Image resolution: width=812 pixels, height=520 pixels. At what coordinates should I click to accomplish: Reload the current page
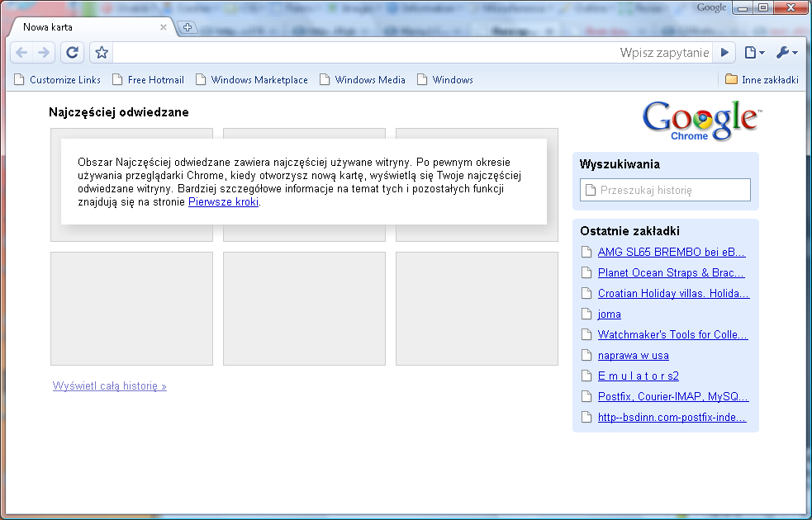click(73, 52)
